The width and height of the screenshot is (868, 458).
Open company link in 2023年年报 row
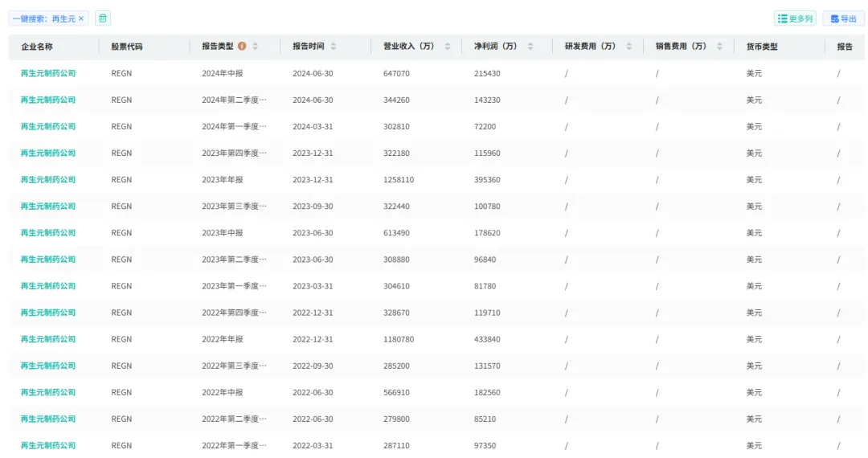tap(48, 180)
